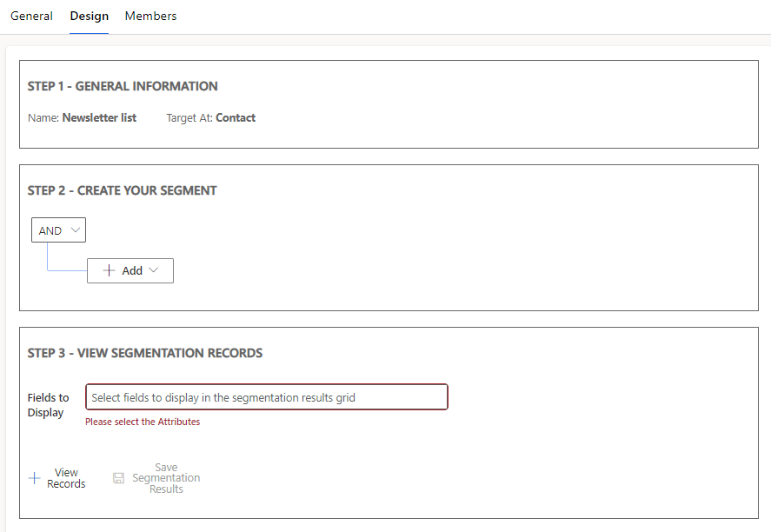Click the STEP 3 - VIEW SEGMENTATION RECORDS header
The image size is (771, 532).
[145, 353]
